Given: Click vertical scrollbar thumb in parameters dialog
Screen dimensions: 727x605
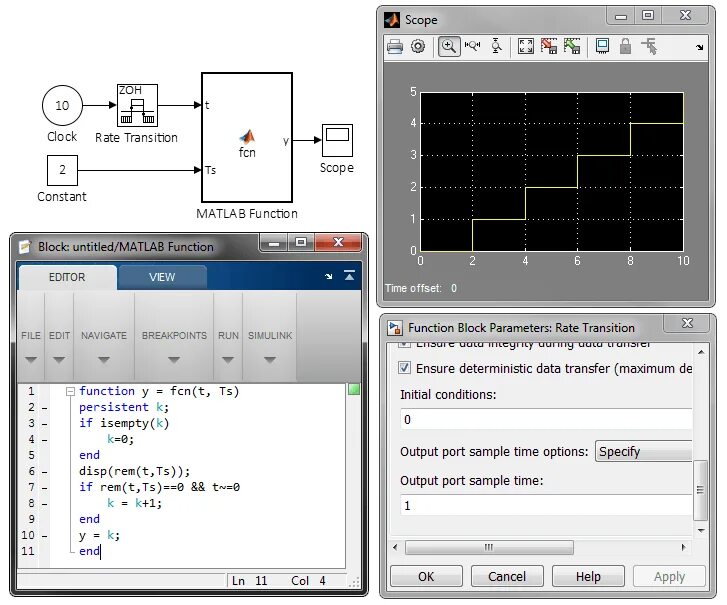Looking at the screenshot, I should click(700, 490).
